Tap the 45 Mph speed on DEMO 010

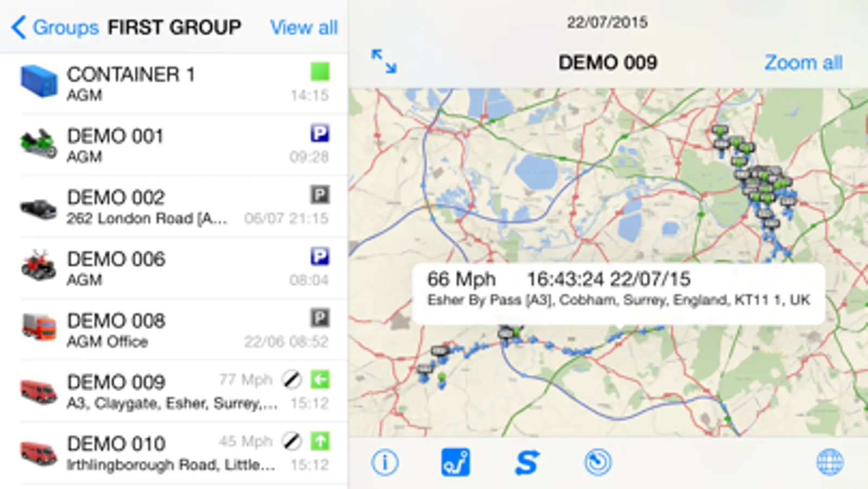tap(245, 441)
